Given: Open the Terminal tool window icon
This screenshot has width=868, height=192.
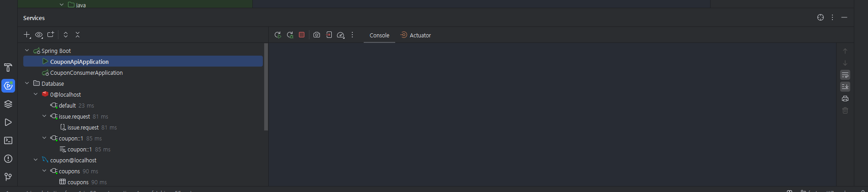Looking at the screenshot, I should click(8, 140).
